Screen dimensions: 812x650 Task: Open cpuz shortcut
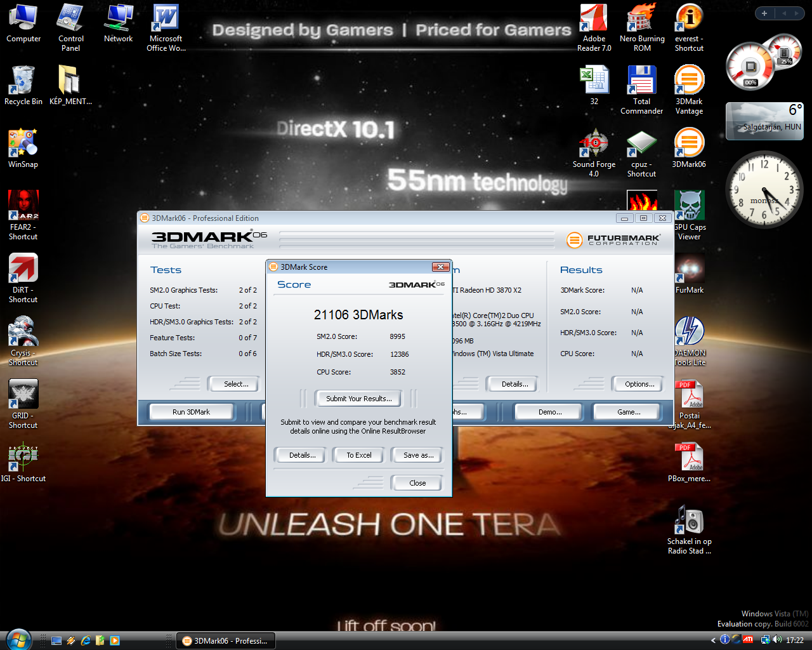[x=642, y=152]
